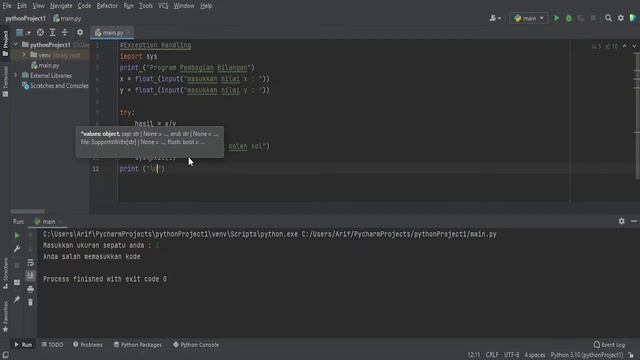
Task: Expand the External Libraries node
Action: pyautogui.click(x=16, y=75)
